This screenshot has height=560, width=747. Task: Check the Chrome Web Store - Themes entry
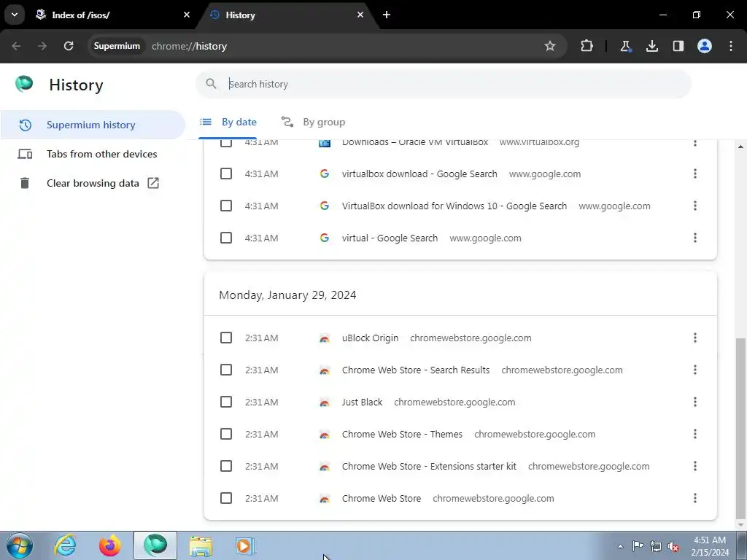click(226, 434)
